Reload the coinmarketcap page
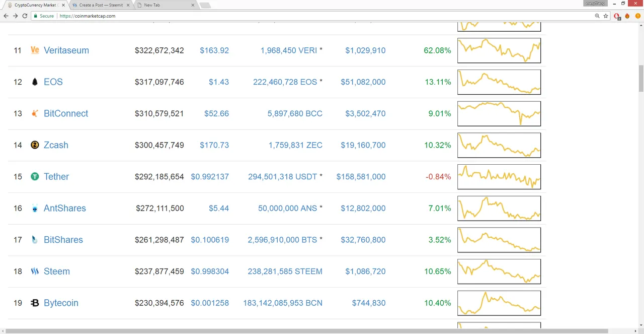Image resolution: width=644 pixels, height=334 pixels. 25,16
